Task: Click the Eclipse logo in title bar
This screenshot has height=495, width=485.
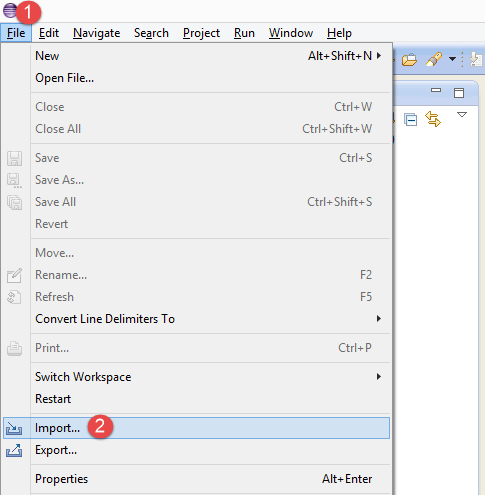Action: 10,10
